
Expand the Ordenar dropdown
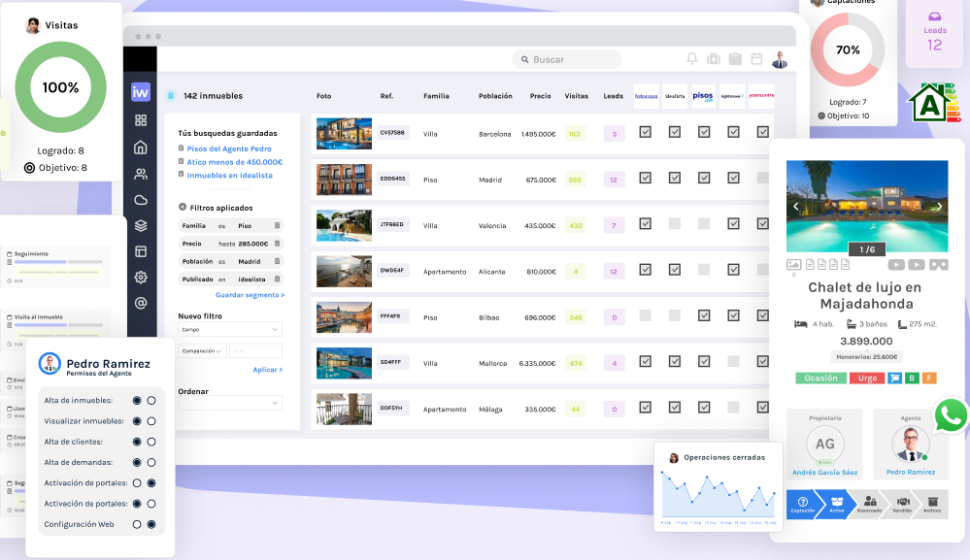230,403
